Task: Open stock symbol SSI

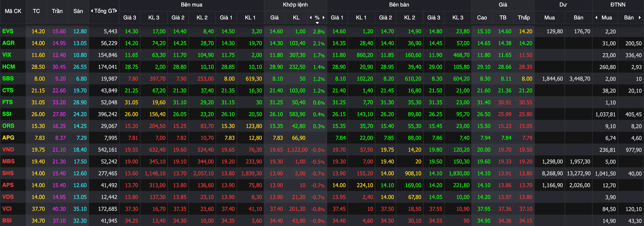Action: pyautogui.click(x=6, y=114)
